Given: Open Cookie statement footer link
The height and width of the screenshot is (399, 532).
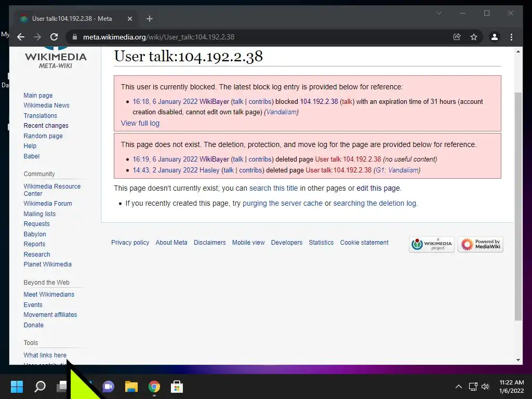Looking at the screenshot, I should [364, 243].
